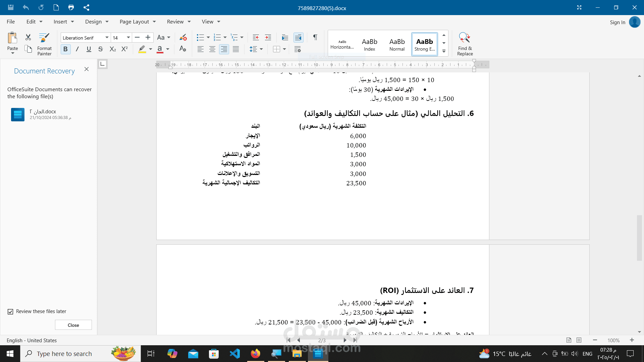The width and height of the screenshot is (644, 362).
Task: Increase font size with the plus button
Action: tap(148, 37)
